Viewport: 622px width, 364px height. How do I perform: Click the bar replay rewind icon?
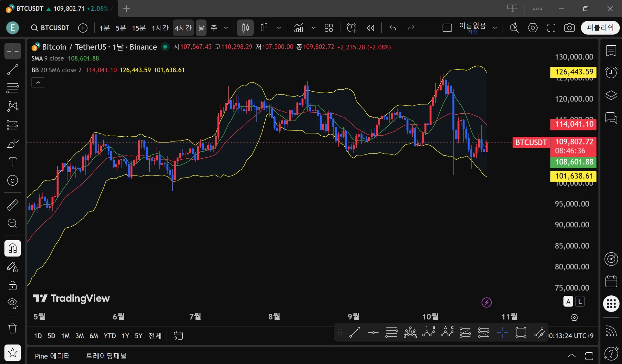pyautogui.click(x=370, y=28)
